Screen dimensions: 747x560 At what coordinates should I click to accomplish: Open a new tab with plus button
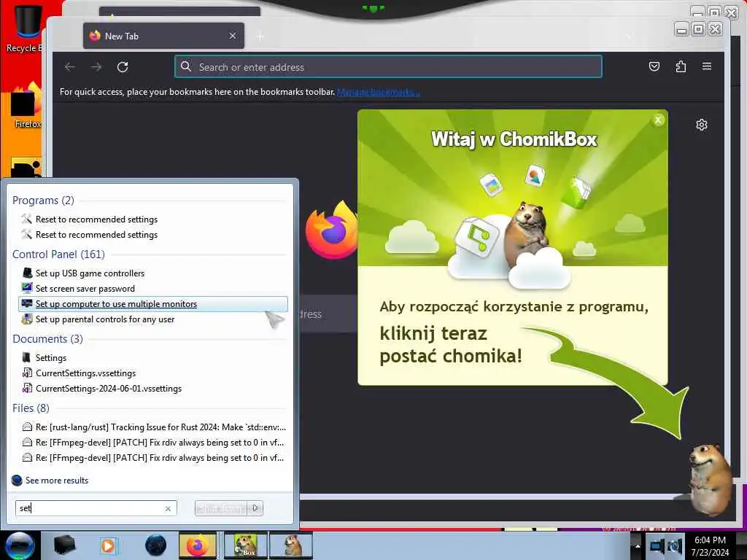pos(260,36)
